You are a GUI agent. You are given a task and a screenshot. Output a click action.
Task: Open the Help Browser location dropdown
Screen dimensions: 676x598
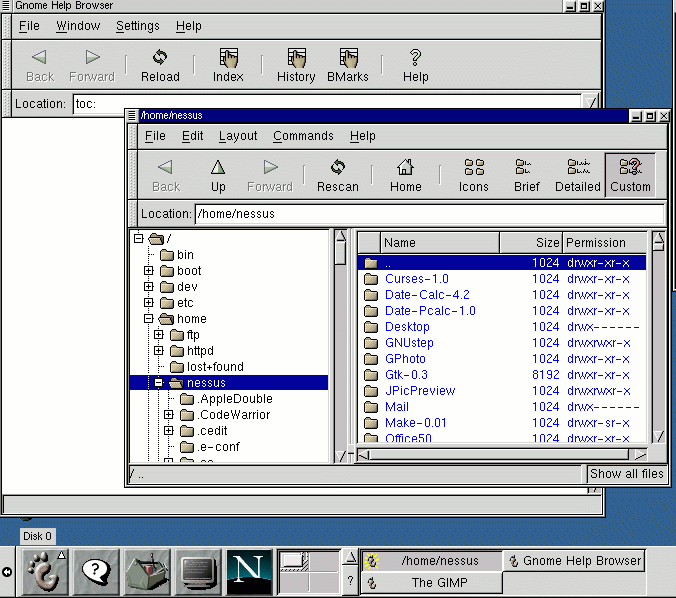click(x=590, y=103)
